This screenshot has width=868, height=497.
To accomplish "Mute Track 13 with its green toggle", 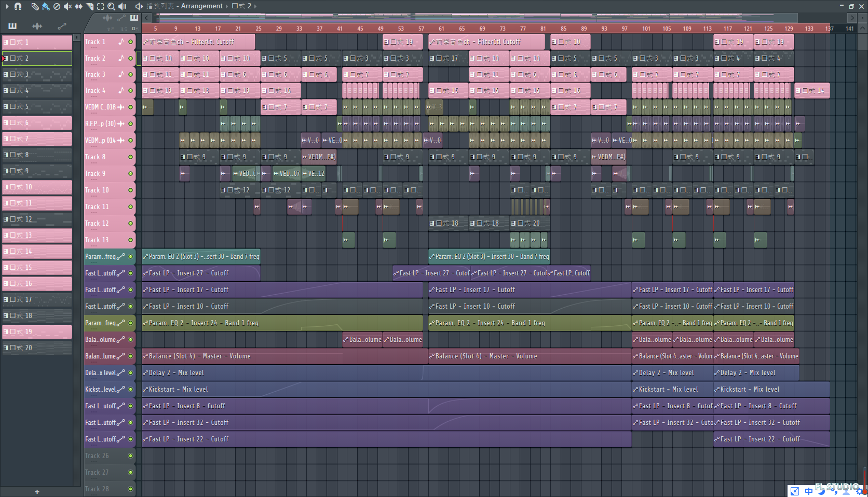I will pyautogui.click(x=131, y=240).
